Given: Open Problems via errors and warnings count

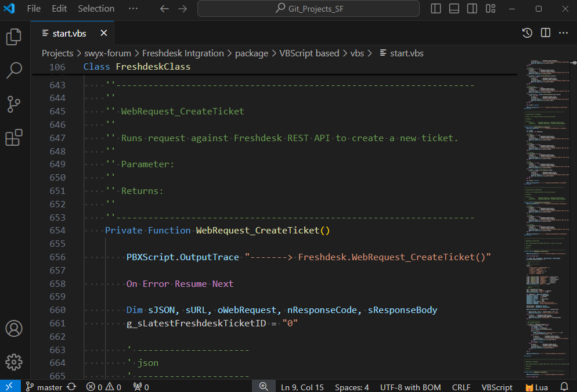Looking at the screenshot, I should coord(104,387).
